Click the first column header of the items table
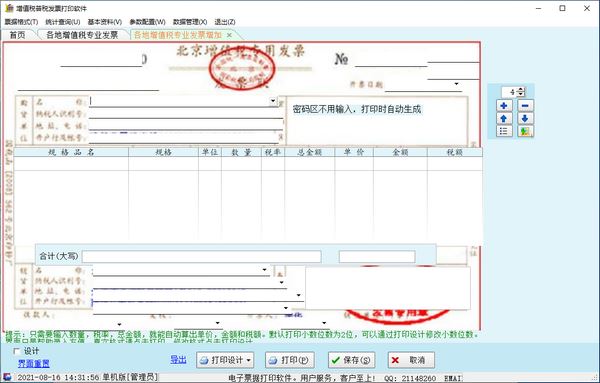 [x=71, y=152]
